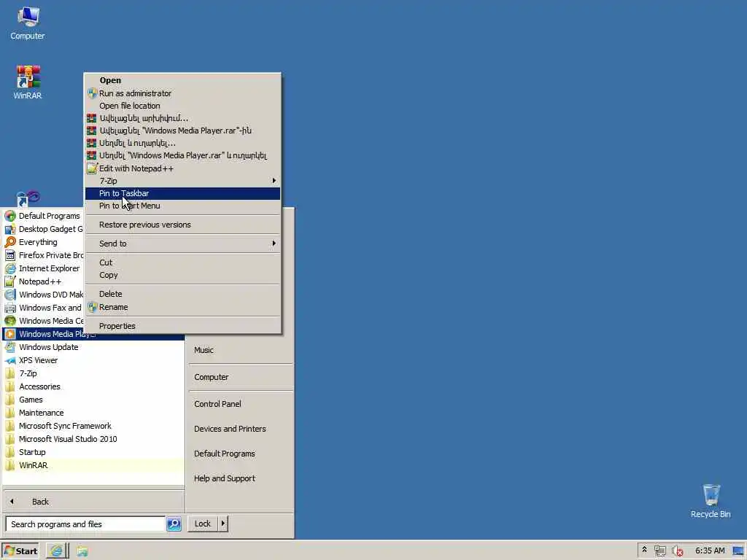This screenshot has height=560, width=747.
Task: Expand the Maintenance folder
Action: (x=93, y=413)
